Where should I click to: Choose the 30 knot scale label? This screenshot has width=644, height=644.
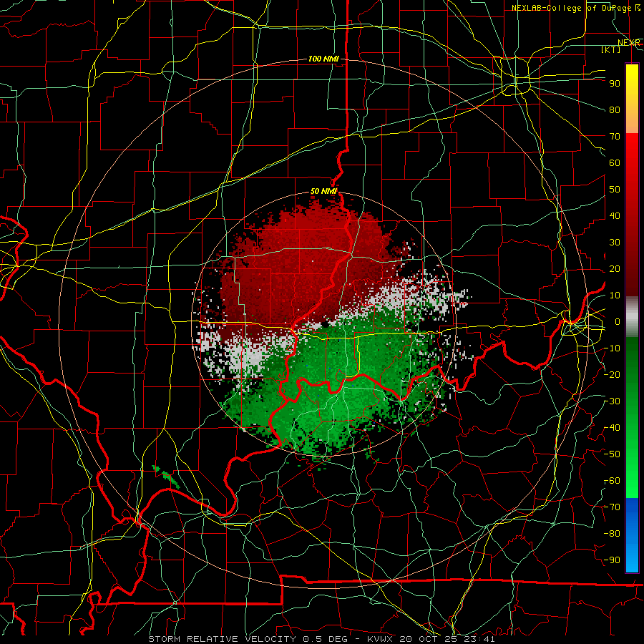pyautogui.click(x=615, y=243)
